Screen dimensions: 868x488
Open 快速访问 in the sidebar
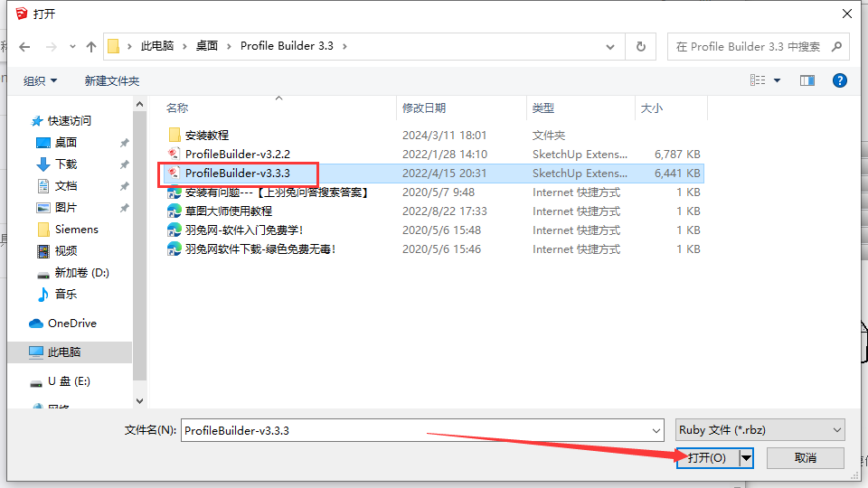click(x=70, y=120)
